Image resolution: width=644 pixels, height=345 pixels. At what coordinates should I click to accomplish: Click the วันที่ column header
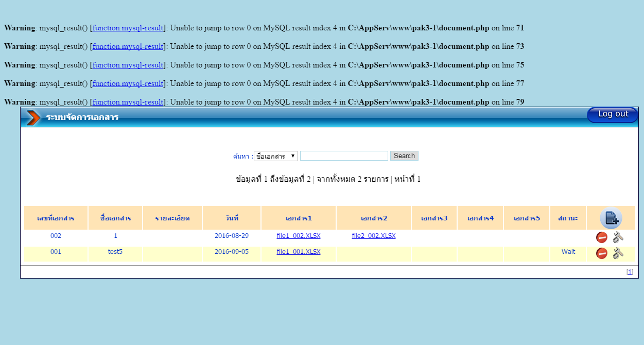point(232,218)
